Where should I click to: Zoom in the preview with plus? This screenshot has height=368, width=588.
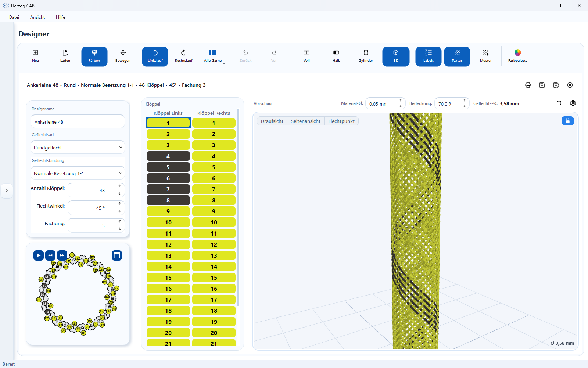pyautogui.click(x=545, y=103)
